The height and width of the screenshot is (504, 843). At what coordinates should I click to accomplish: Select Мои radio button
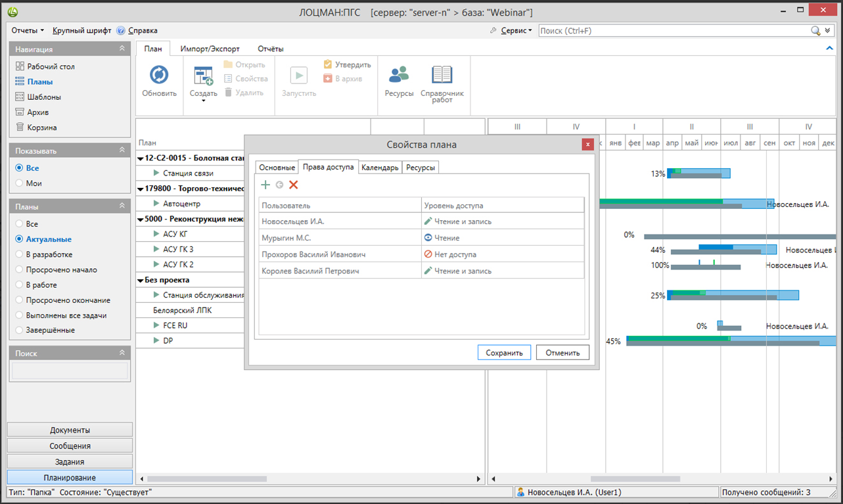20,183
